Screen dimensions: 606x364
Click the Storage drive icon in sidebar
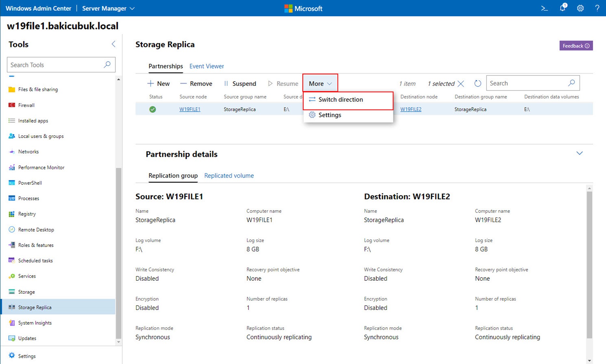(x=12, y=292)
